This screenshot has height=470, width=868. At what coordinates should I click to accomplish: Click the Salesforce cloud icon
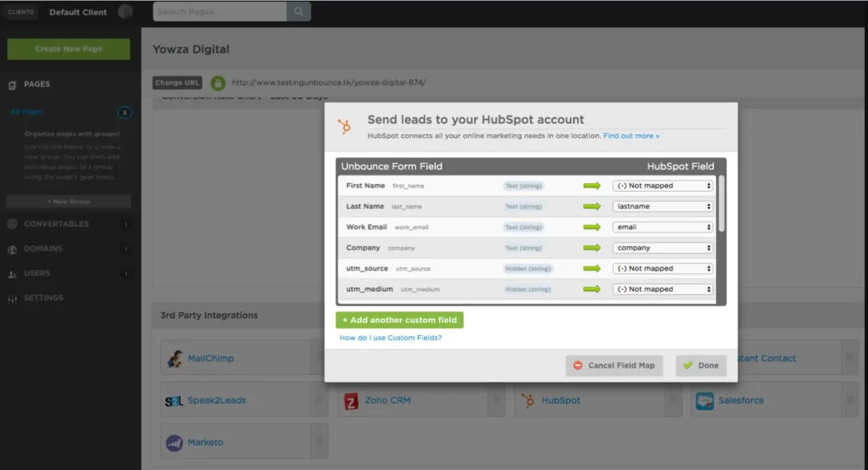(704, 400)
